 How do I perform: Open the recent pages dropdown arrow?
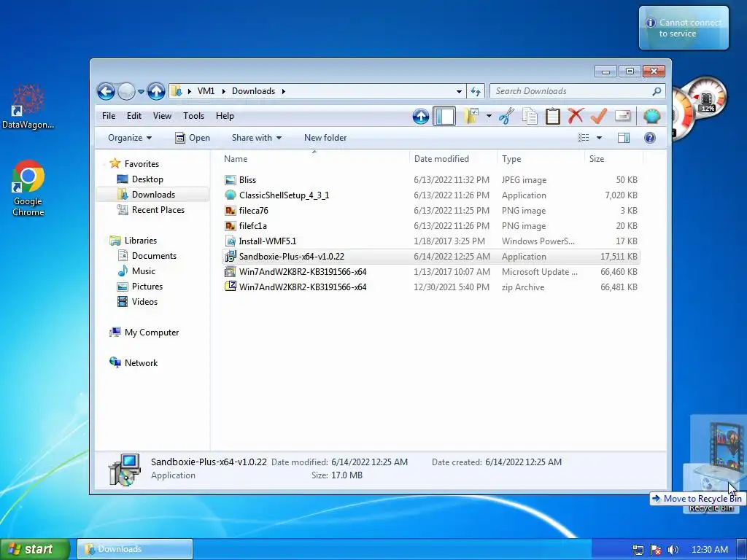(141, 91)
